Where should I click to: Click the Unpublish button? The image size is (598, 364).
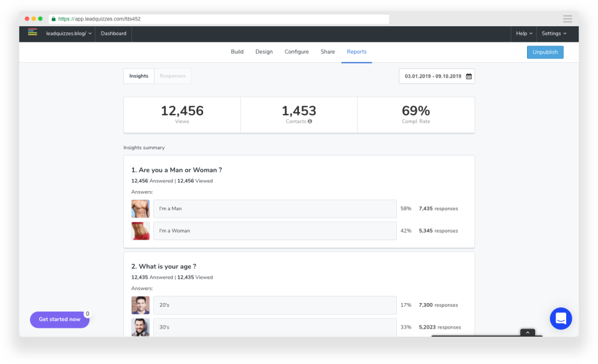[545, 52]
